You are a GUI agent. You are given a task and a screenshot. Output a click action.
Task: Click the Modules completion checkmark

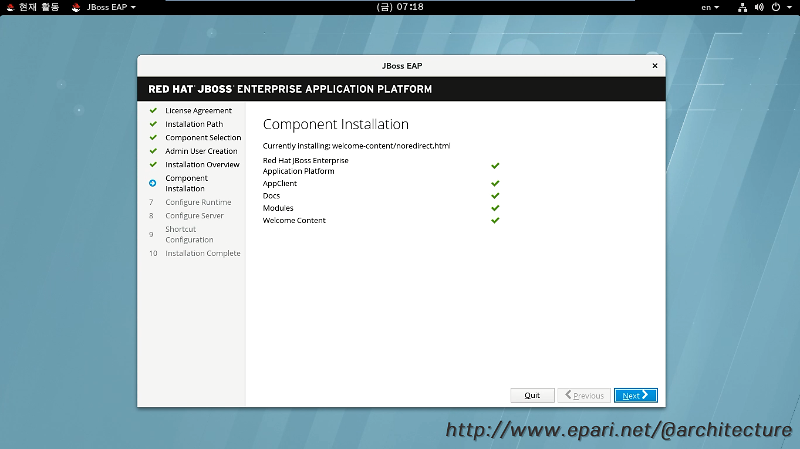pyautogui.click(x=495, y=208)
